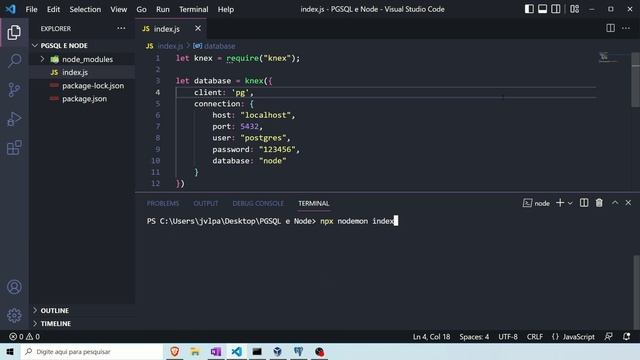Open the Accounts menu icon

14,287
